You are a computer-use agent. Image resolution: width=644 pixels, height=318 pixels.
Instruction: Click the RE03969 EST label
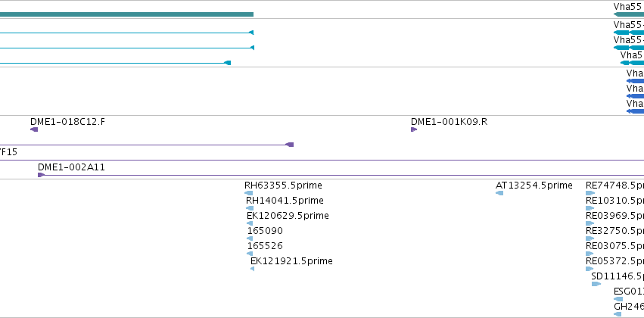click(614, 216)
